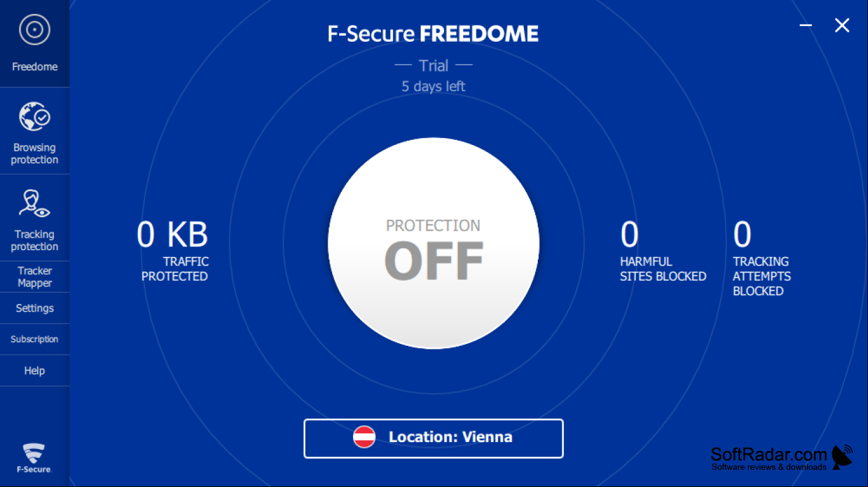
Task: Open the Freedome home circle icon
Action: click(x=34, y=29)
